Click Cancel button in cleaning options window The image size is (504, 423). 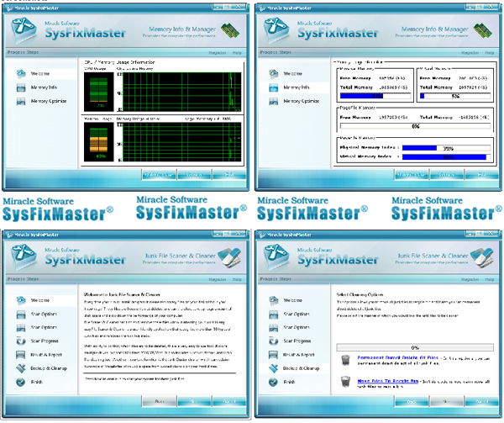481,401
